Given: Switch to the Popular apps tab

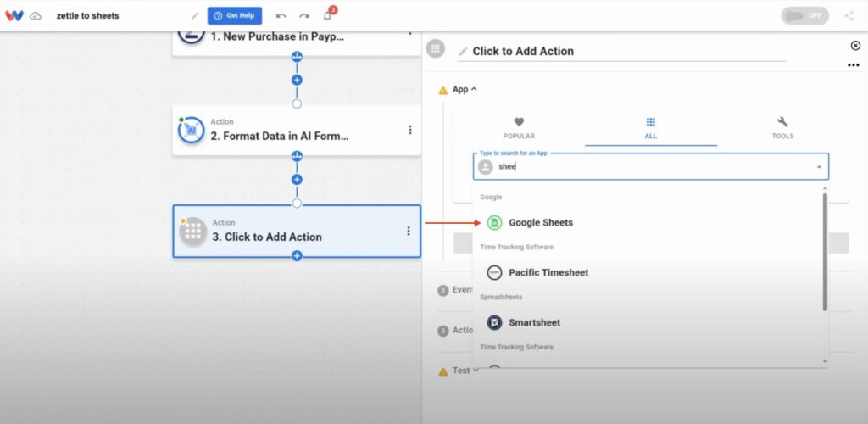Looking at the screenshot, I should tap(519, 128).
